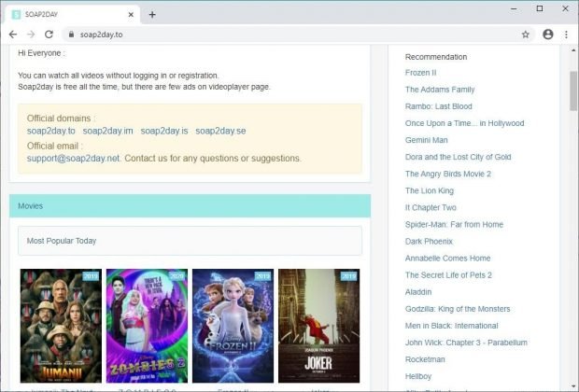Open the Jumanji movie poster
The width and height of the screenshot is (579, 392).
tap(61, 326)
